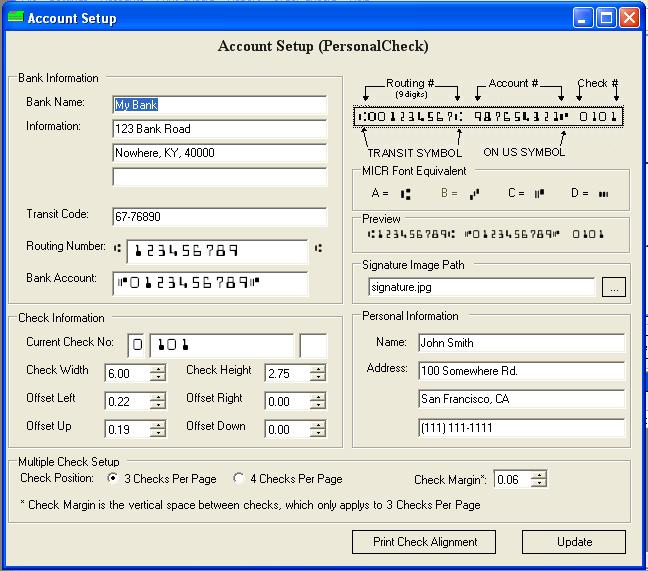Increase Offset Up spinner value
Screen dimensions: 648x571
tap(158, 424)
